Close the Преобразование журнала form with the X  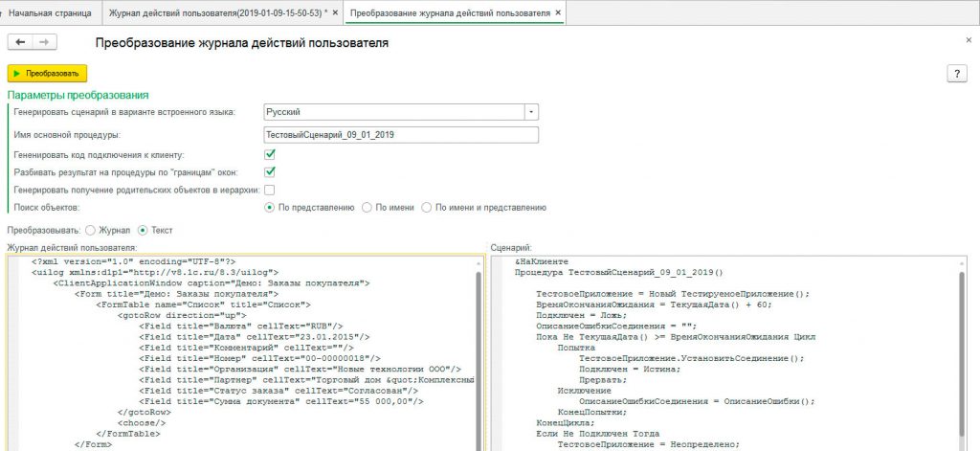[x=969, y=39]
